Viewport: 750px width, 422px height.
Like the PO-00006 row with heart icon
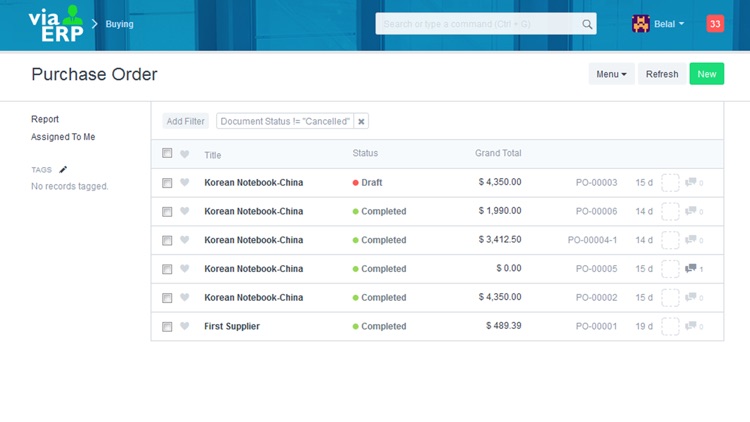[185, 211]
